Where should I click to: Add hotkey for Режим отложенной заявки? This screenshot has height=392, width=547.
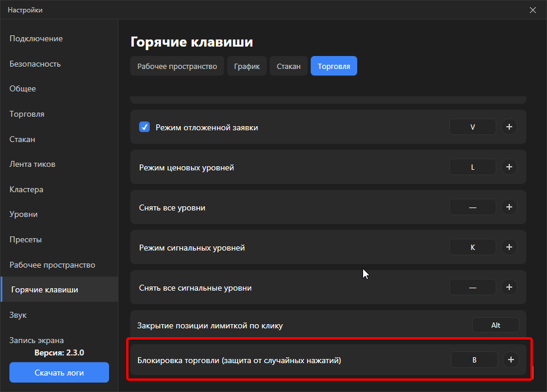coord(509,127)
